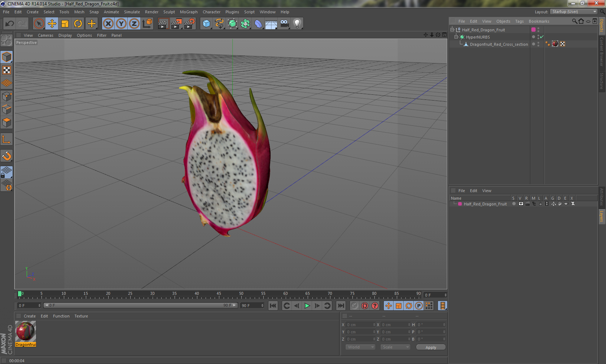Select the Dragonfruit_Red_Cross_section object
This screenshot has height=364, width=606.
(x=499, y=44)
